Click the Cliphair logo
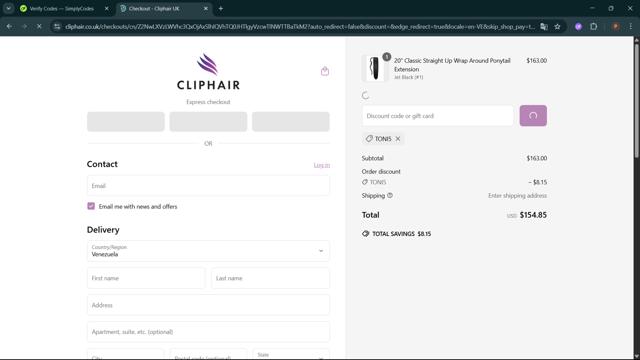 click(x=208, y=71)
